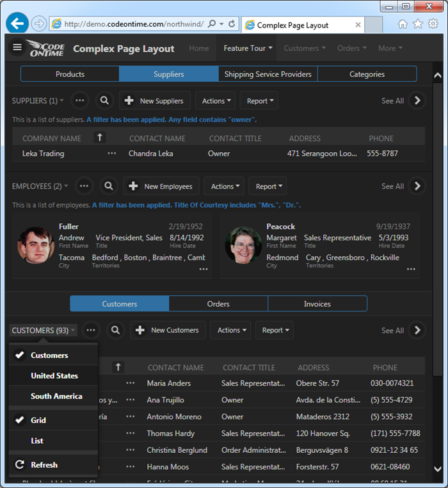Click Andrew Fuller's photo thumbnail
Viewport: 448px width, 488px height.
[35, 245]
